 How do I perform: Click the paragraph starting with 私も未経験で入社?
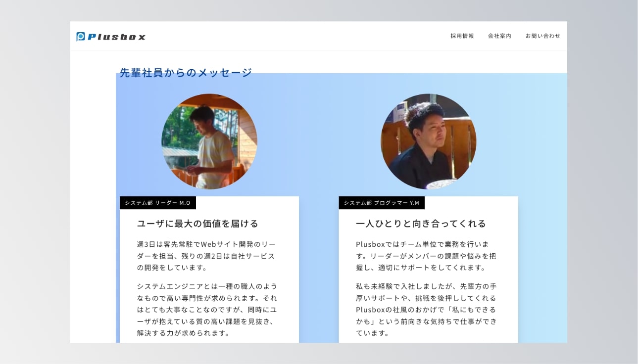pos(426,310)
